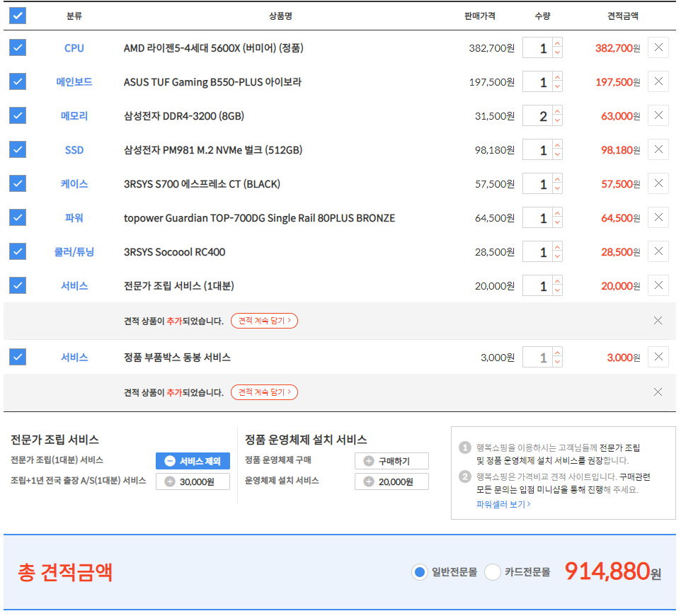Screen dimensions: 681x616
Task: Remove the 메인보드 row with its X button
Action: 658,81
